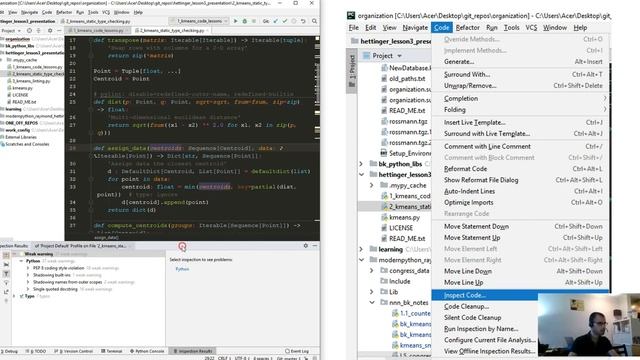Click the PyCharm logo in the zoomed title bar
This screenshot has height=360, width=640.
(351, 16)
